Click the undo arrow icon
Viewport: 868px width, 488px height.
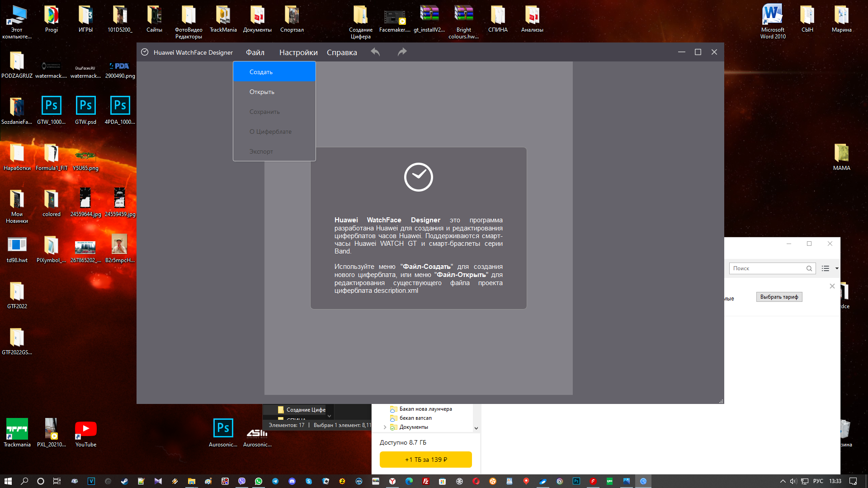375,52
